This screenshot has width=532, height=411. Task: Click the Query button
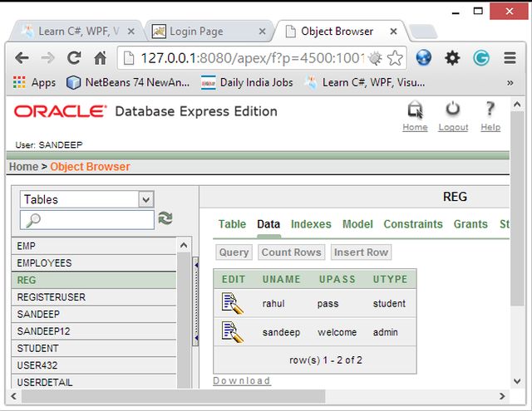[x=234, y=252]
